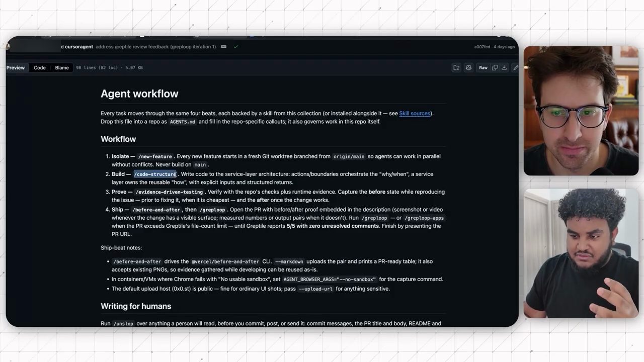Click the highlighted /code-structure code text
The image size is (644, 362).
155,174
